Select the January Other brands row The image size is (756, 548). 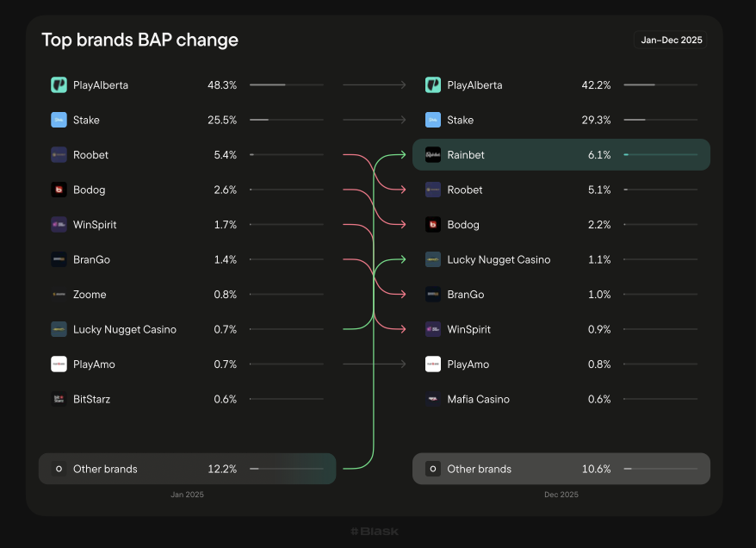[187, 469]
